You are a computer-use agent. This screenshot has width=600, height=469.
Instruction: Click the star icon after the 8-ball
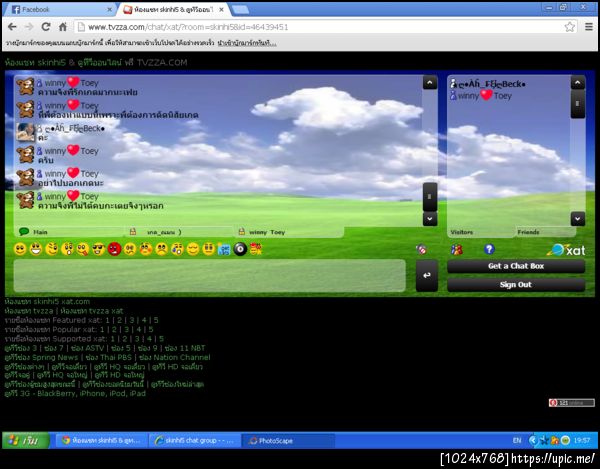(x=256, y=249)
